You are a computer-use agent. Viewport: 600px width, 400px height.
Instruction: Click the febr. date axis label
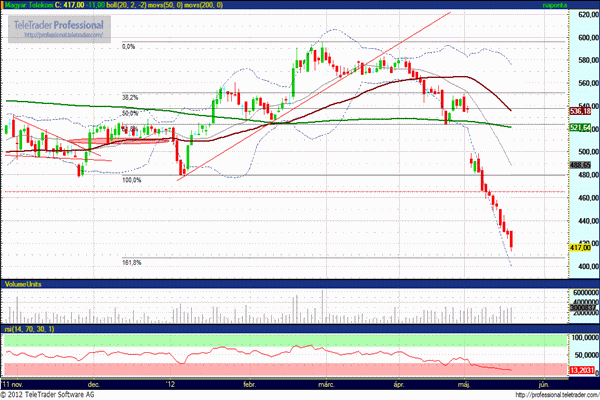coord(249,384)
